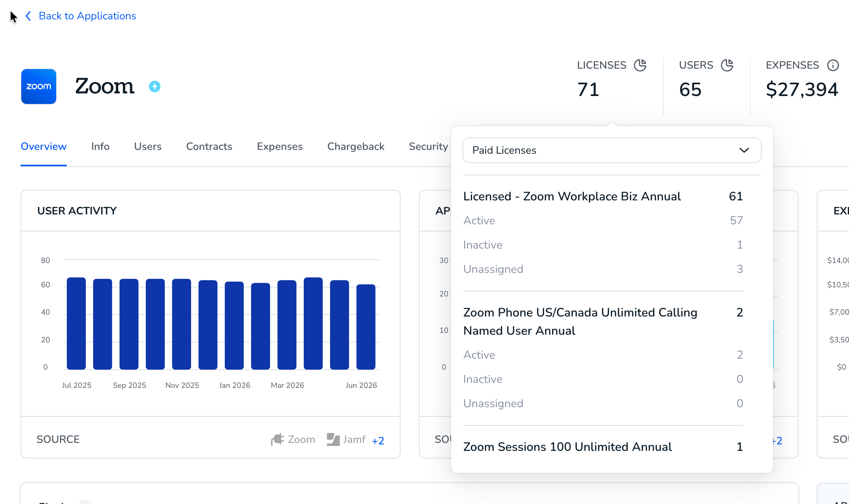Click Unassigned row with 3 licenses
Image resolution: width=849 pixels, height=504 pixels.
click(603, 269)
